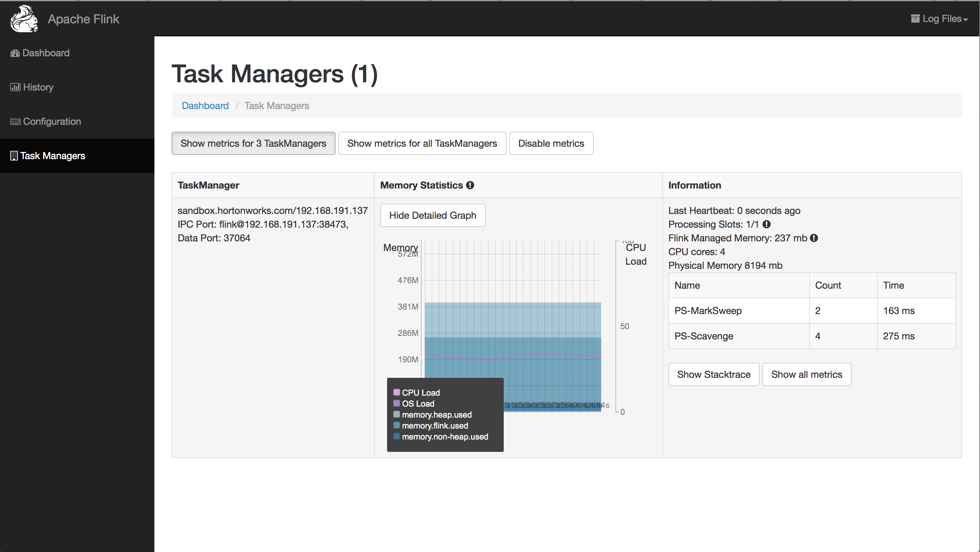Click the CPU Load legend color swatch
This screenshot has width=980, height=552.
(396, 392)
